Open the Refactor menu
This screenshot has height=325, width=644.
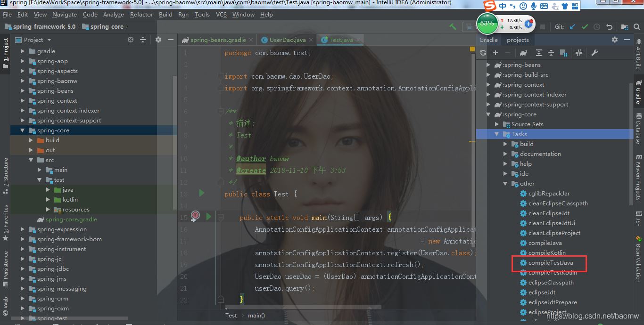click(141, 15)
